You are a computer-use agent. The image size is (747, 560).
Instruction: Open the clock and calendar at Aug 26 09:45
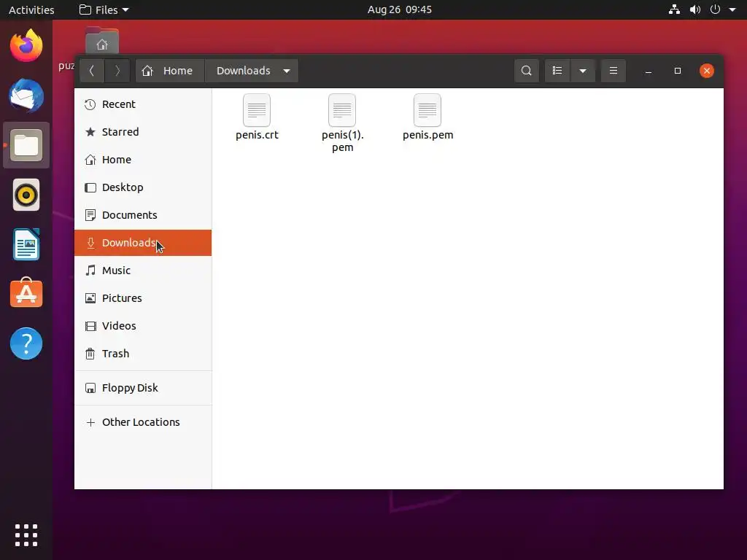tap(400, 9)
